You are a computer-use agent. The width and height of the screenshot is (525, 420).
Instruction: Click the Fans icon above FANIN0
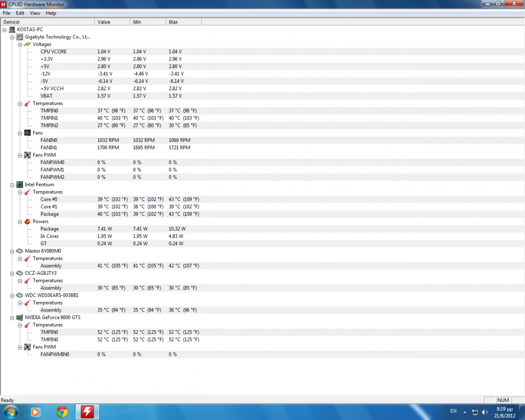tap(27, 133)
